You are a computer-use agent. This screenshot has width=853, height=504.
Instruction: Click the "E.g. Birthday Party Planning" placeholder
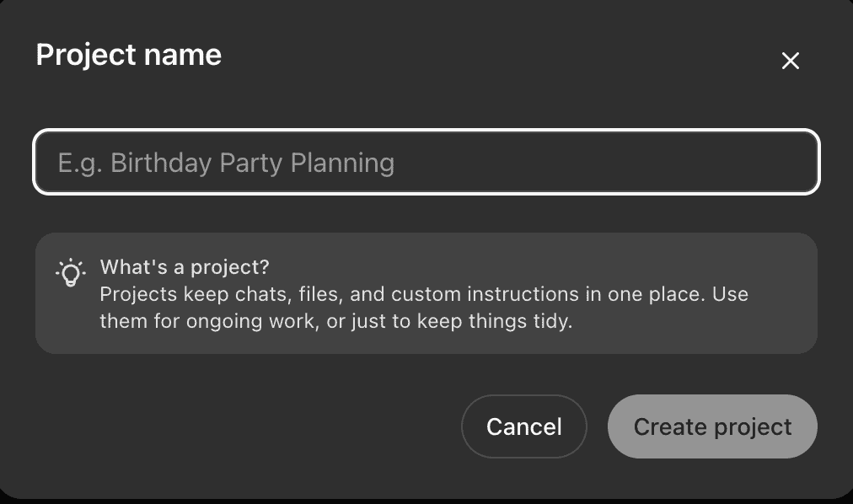(x=226, y=162)
